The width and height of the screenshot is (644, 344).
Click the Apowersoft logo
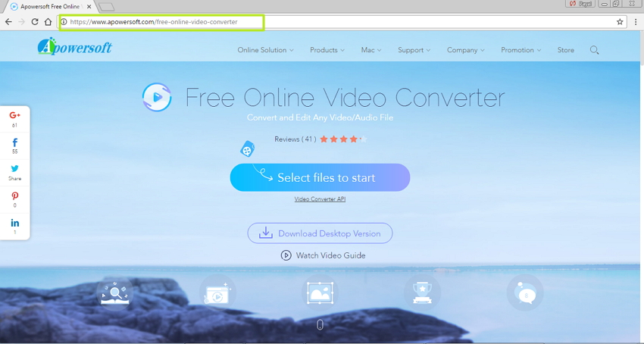click(x=75, y=46)
